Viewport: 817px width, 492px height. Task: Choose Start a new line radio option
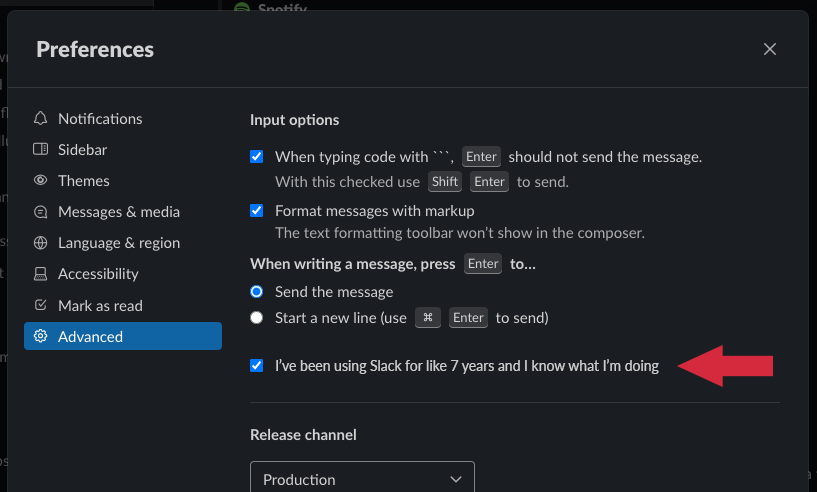(256, 317)
